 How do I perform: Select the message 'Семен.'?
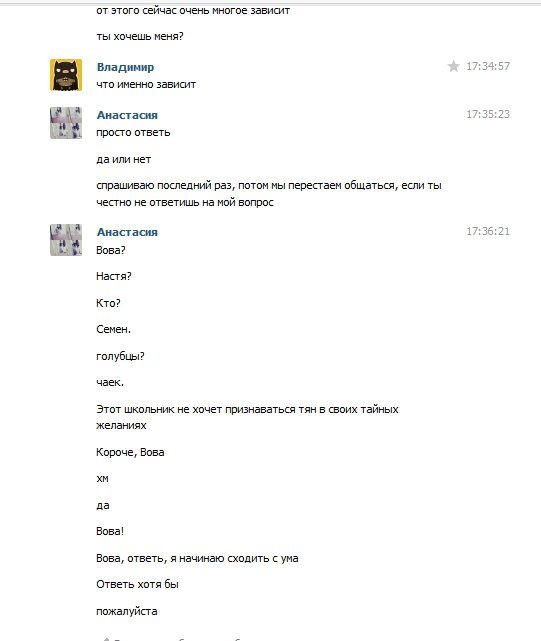[x=113, y=329]
